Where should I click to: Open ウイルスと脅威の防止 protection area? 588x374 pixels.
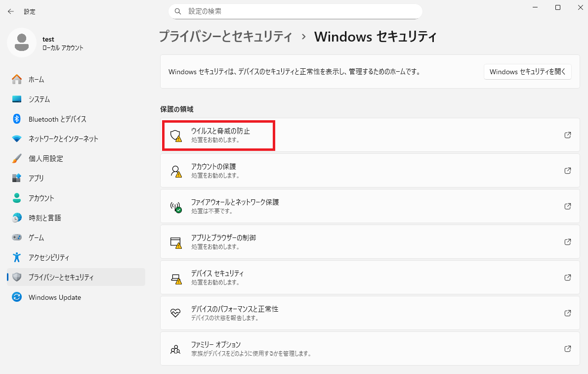(x=370, y=135)
